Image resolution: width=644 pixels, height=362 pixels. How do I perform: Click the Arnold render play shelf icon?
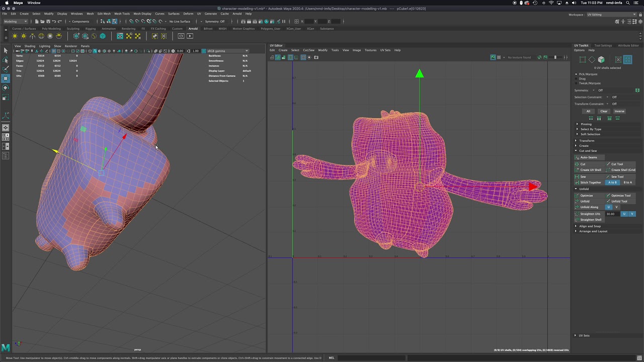tap(190, 36)
